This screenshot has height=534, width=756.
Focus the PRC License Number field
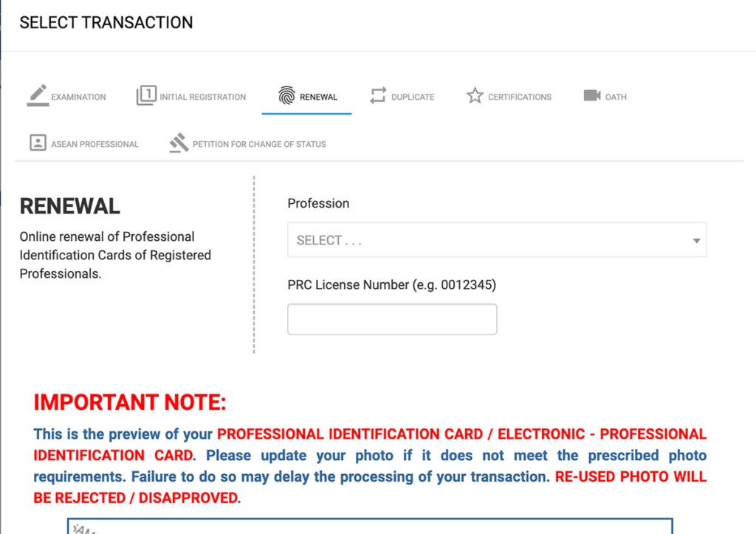(x=392, y=319)
